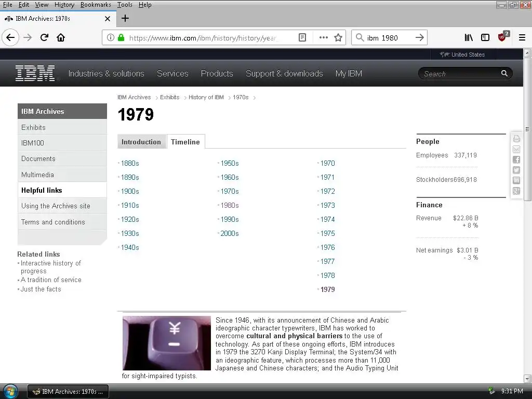Reload the page with the refresh icon
Image resolution: width=532 pixels, height=399 pixels.
click(44, 37)
